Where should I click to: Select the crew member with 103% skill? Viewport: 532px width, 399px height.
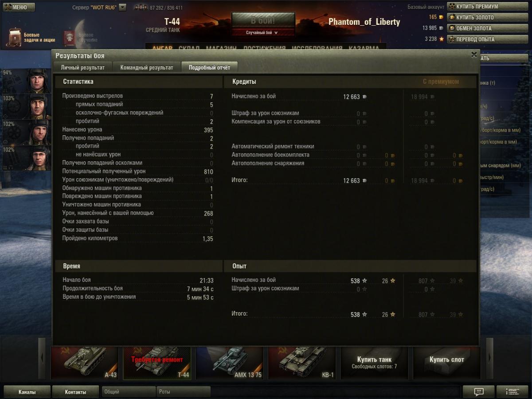pos(27,106)
